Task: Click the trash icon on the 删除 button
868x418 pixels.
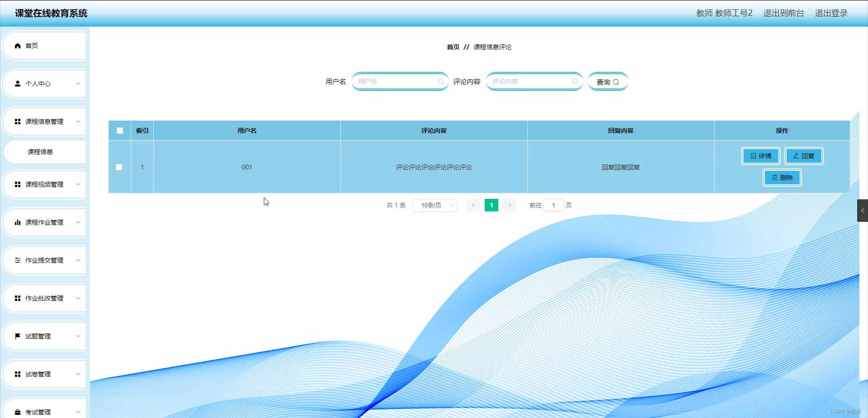Action: pyautogui.click(x=774, y=178)
